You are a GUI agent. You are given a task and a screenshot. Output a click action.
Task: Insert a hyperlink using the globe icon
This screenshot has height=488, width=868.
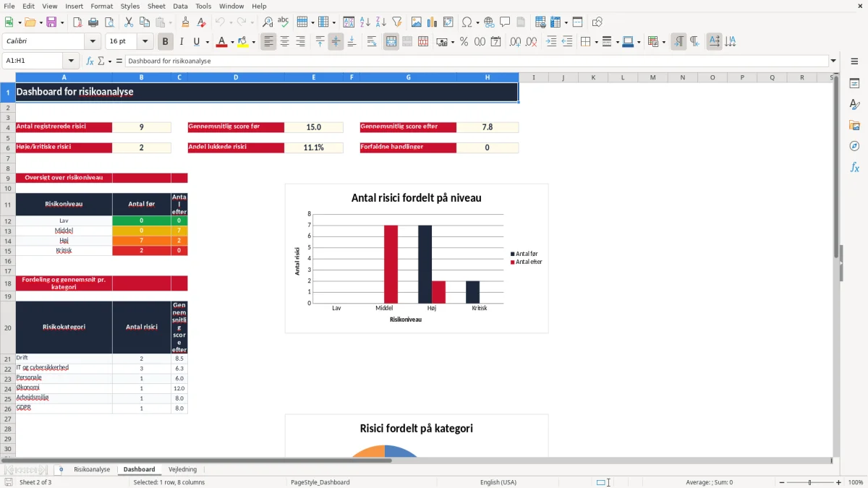pos(489,22)
